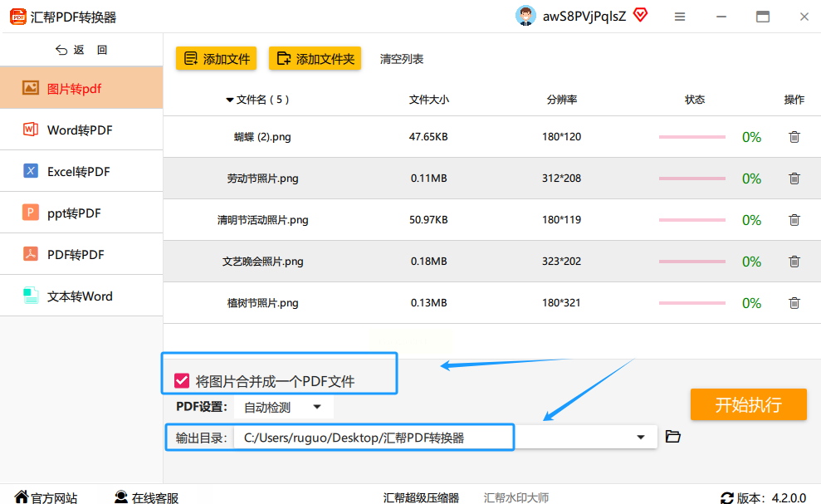Select file name 劳动节照片.png

pos(262,179)
